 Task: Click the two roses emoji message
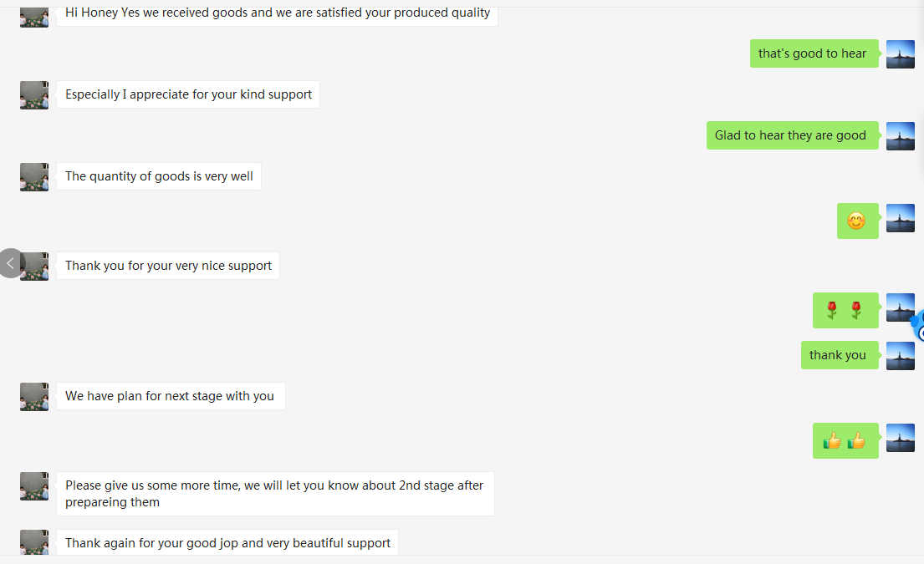point(845,311)
